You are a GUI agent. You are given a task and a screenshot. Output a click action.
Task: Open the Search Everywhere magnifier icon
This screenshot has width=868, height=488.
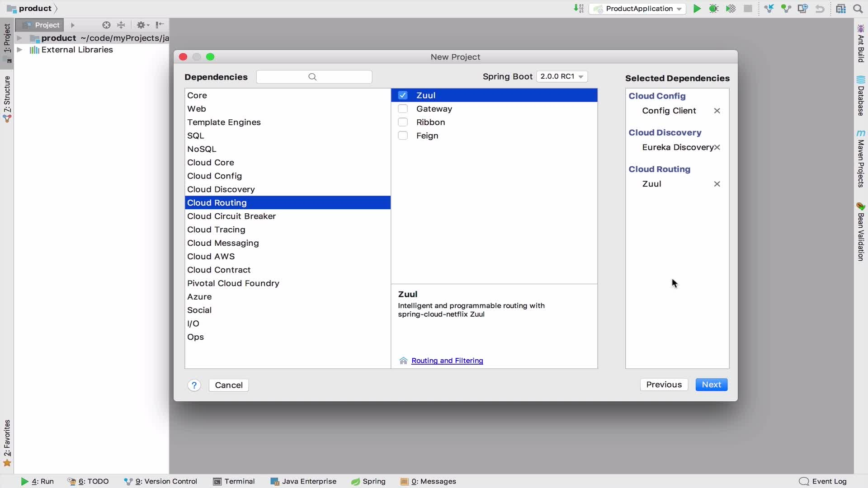coord(858,9)
